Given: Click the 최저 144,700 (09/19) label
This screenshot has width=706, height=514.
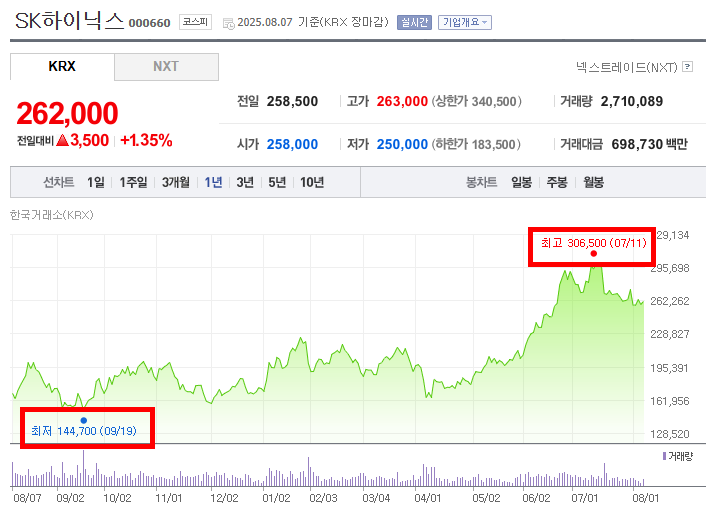Looking at the screenshot, I should point(84,431).
